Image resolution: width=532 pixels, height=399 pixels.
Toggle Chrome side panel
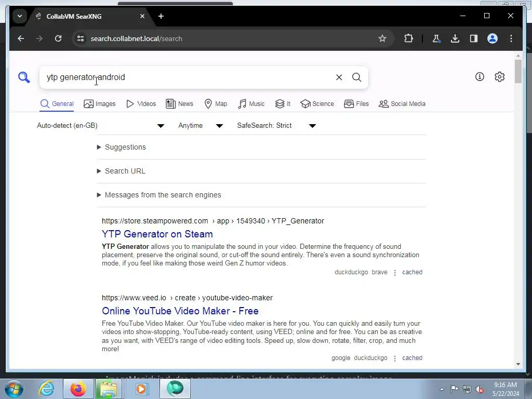coord(474,38)
